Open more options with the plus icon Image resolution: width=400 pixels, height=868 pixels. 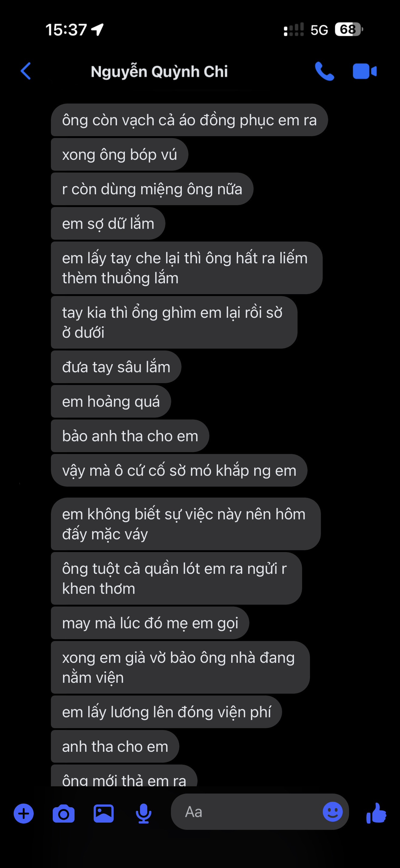tap(24, 814)
